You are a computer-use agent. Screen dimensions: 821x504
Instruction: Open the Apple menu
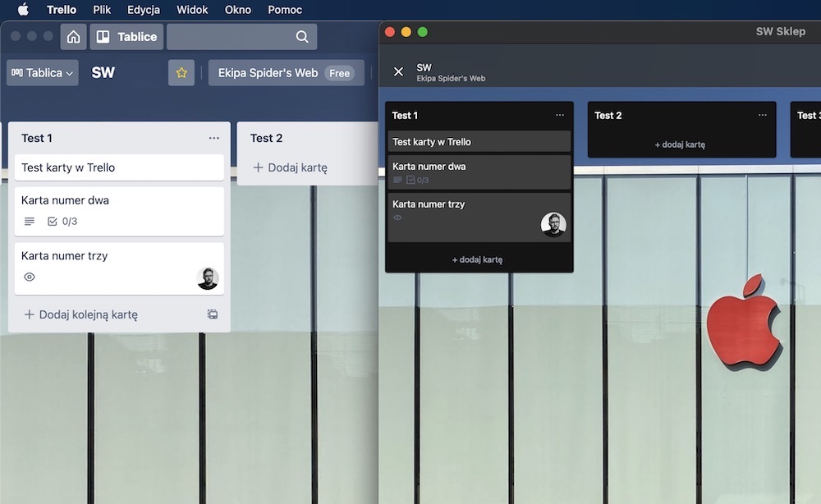point(23,9)
